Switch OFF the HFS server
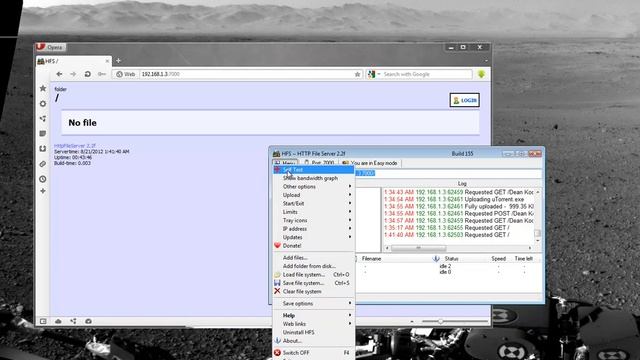This screenshot has width=640, height=360. pos(313,353)
